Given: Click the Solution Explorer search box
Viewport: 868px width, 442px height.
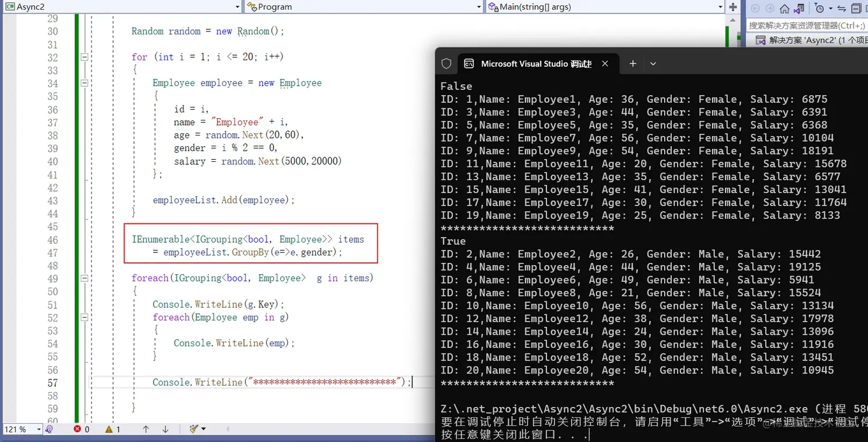Looking at the screenshot, I should [x=807, y=25].
